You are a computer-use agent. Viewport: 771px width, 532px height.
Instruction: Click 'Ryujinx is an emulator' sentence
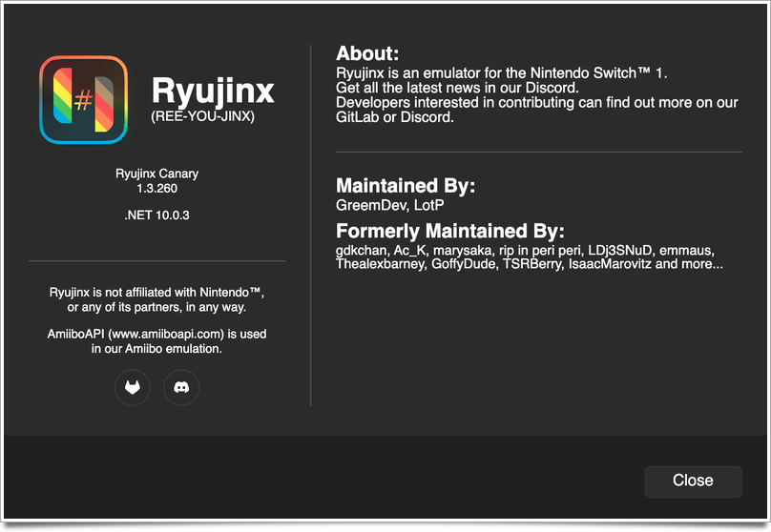click(502, 73)
